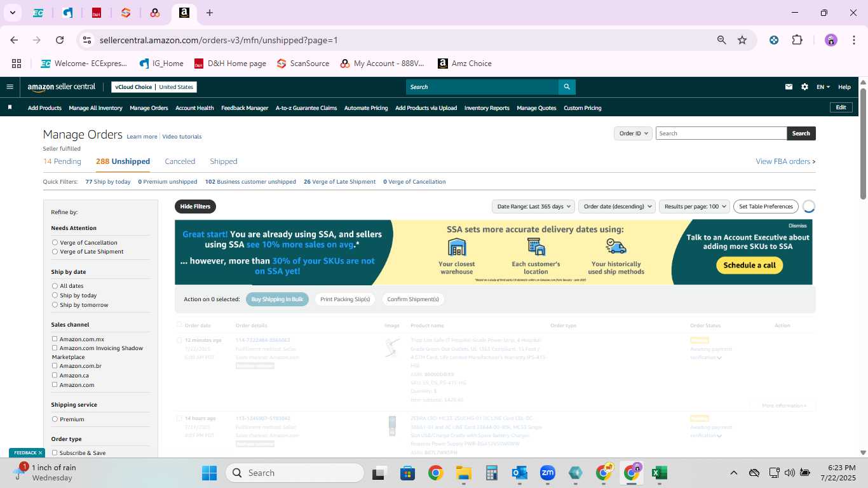Launch Excel from the taskbar

click(659, 473)
